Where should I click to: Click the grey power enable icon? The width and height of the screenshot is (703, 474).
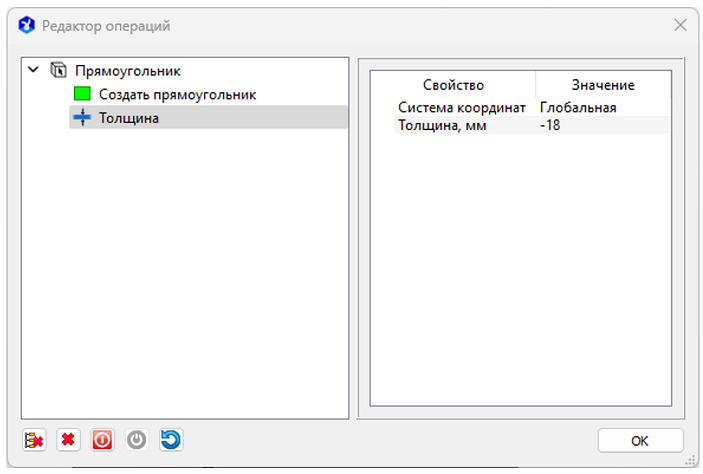137,440
